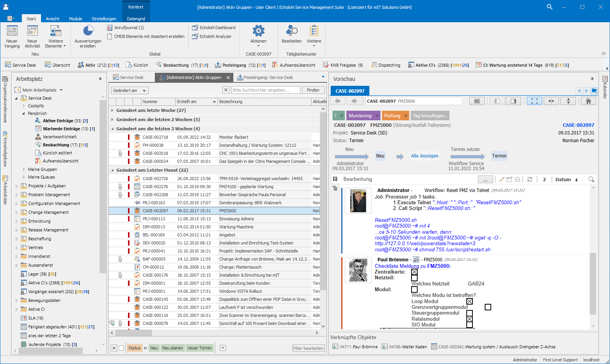610x364 pixels.
Task: Toggle the Netzteil checkbox
Action: tap(414, 278)
